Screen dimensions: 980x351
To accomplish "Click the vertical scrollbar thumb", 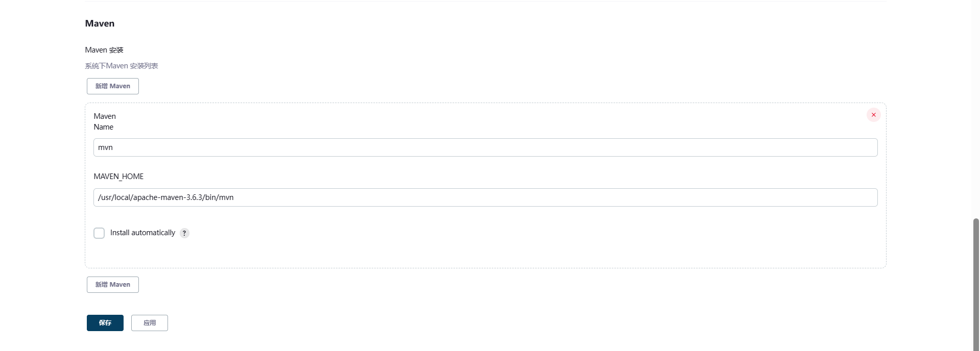I will point(976,284).
